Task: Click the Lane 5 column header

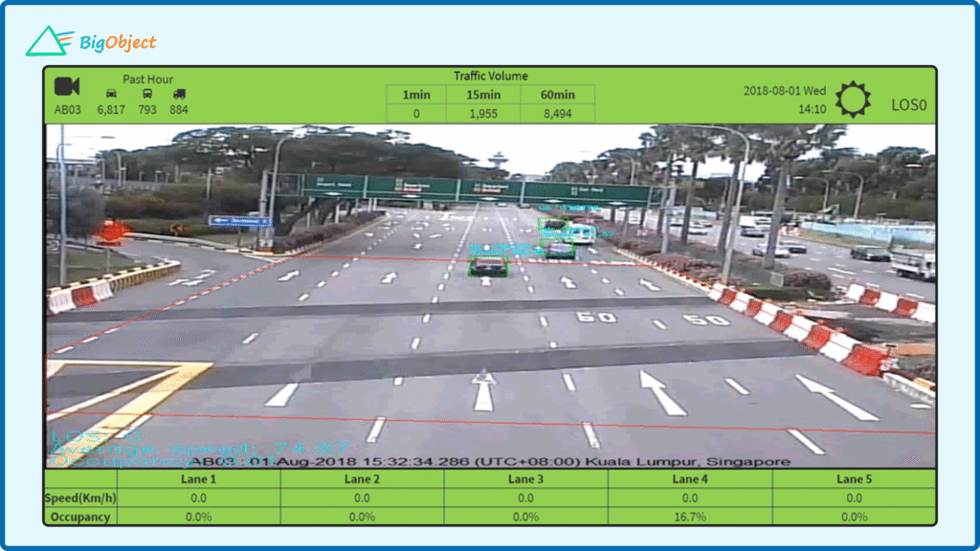Action: point(854,479)
